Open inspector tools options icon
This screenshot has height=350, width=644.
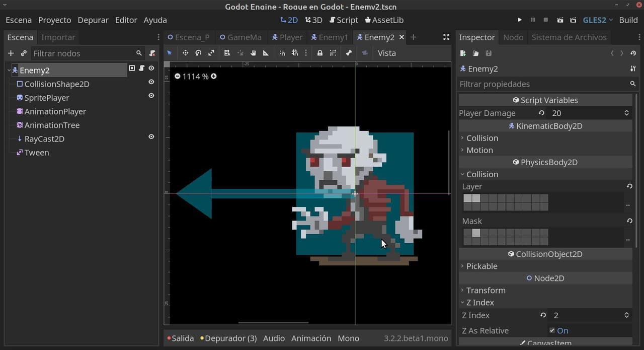[633, 68]
